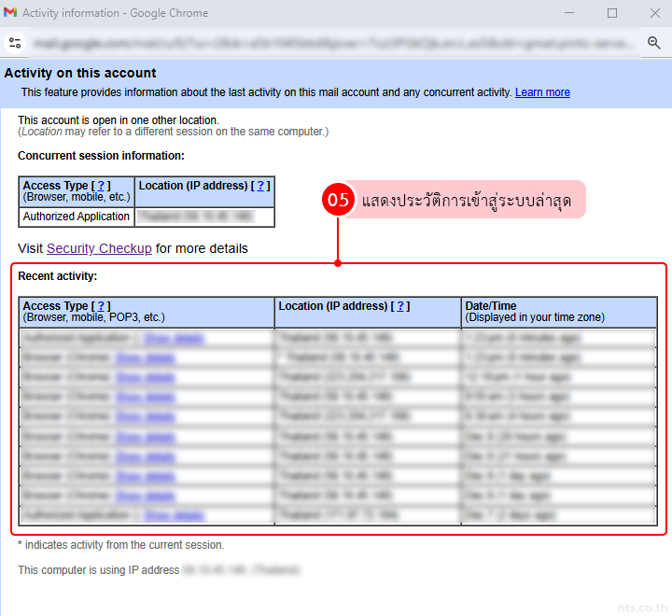Image resolution: width=672 pixels, height=616 pixels.
Task: Open Access Type help in Recent activity table
Action: coord(101,305)
